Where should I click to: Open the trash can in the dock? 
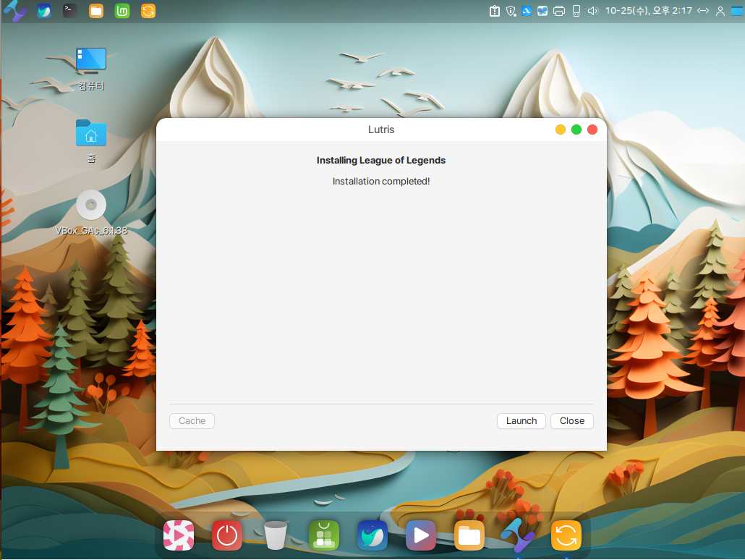click(x=276, y=535)
